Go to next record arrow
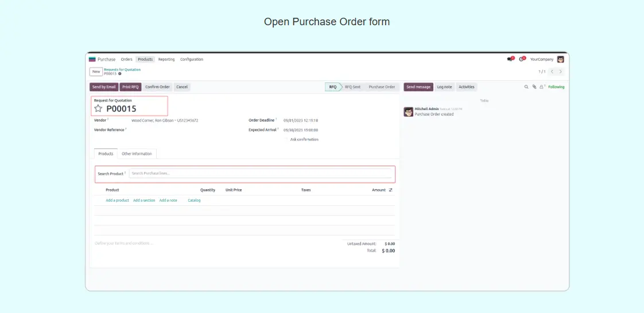 (561, 72)
